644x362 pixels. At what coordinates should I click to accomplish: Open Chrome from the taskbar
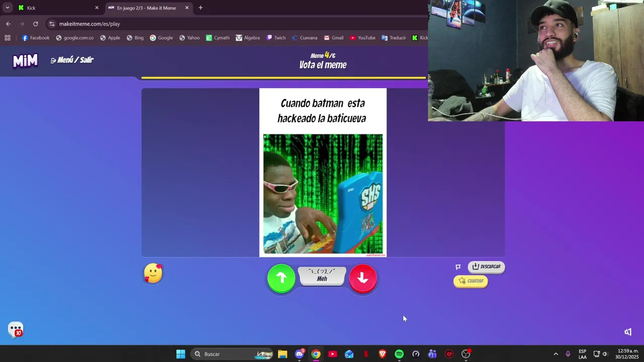[x=315, y=354]
